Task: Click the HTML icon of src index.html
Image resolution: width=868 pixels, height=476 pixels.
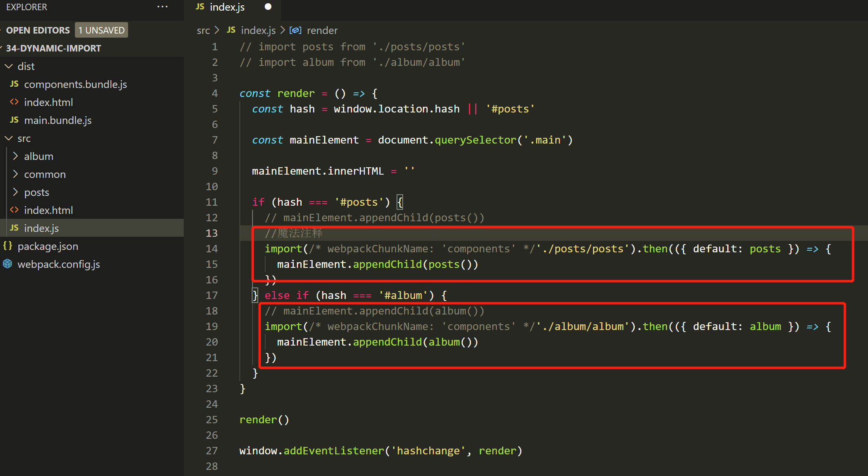Action: (x=14, y=210)
